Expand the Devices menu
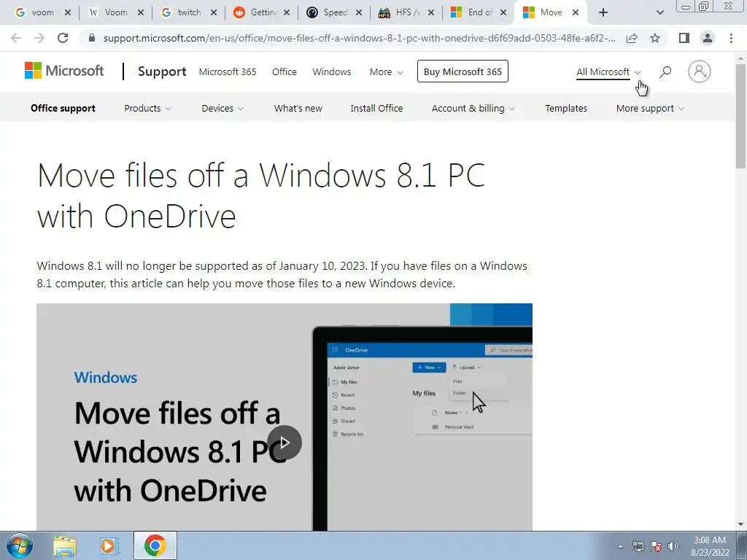 point(222,108)
